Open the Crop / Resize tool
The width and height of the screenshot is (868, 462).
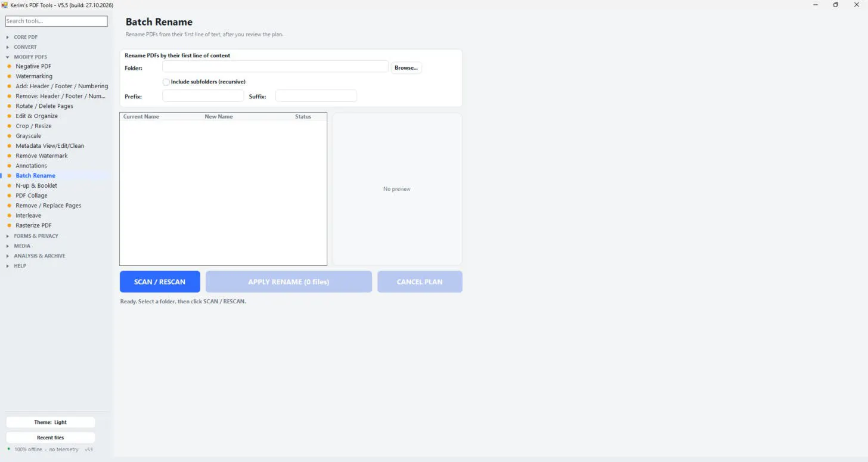tap(33, 126)
